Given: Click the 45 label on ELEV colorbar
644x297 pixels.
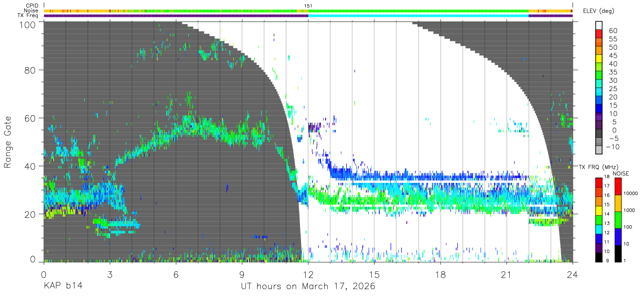Looking at the screenshot, I should point(612,56).
